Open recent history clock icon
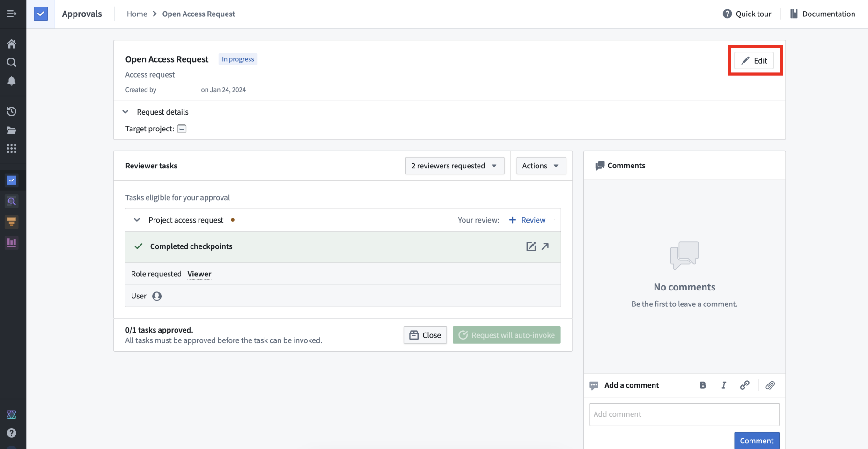The height and width of the screenshot is (449, 868). point(12,111)
